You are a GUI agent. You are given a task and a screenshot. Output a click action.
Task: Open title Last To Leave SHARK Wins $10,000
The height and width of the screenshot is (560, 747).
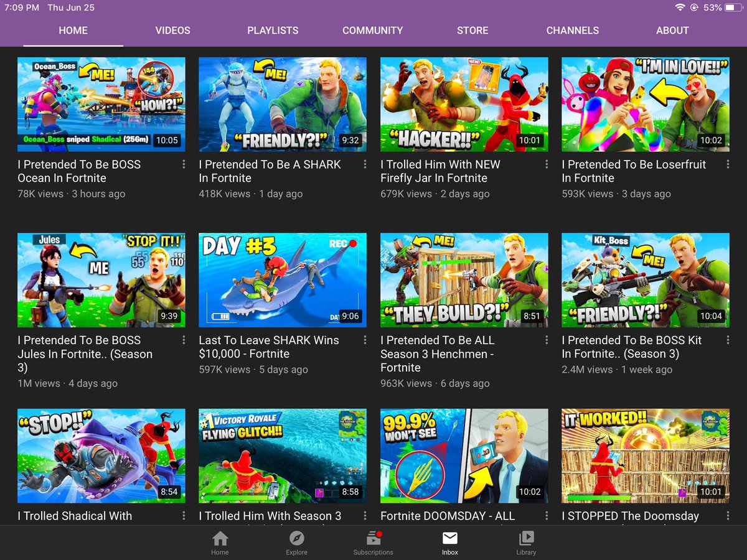269,347
